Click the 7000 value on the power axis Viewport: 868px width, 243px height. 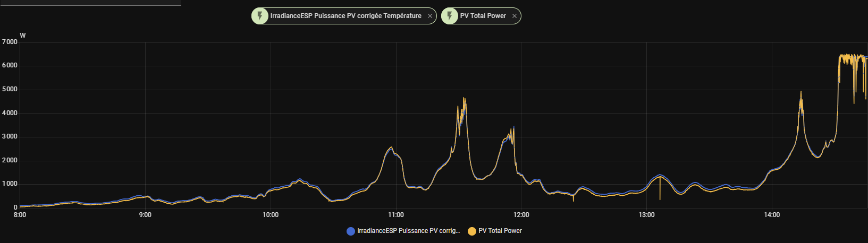point(10,42)
